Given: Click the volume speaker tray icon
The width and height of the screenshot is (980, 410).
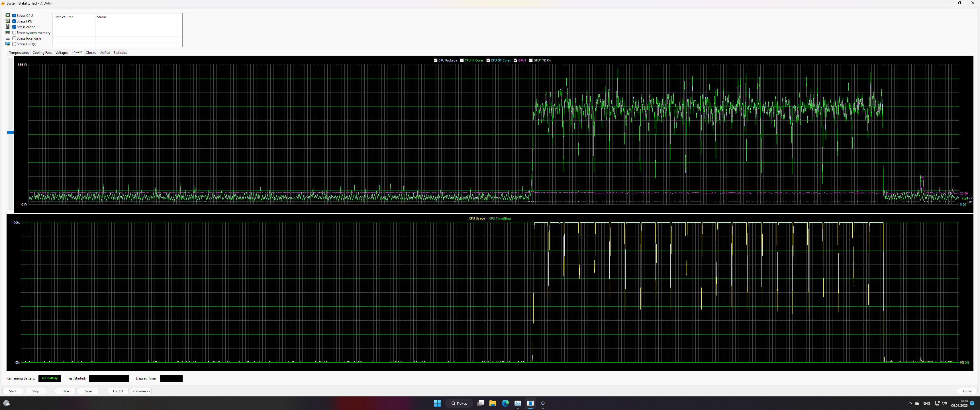Looking at the screenshot, I should pos(944,403).
